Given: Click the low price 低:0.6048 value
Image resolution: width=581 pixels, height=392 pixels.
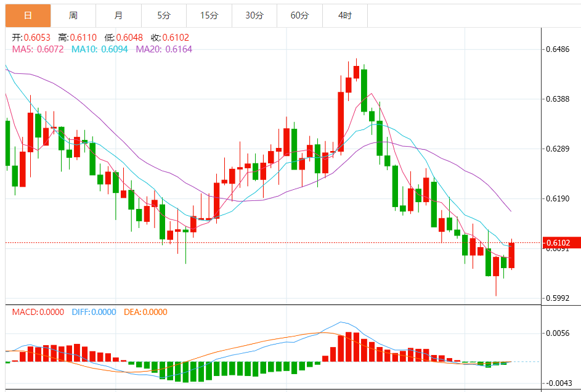Looking at the screenshot, I should tap(123, 38).
